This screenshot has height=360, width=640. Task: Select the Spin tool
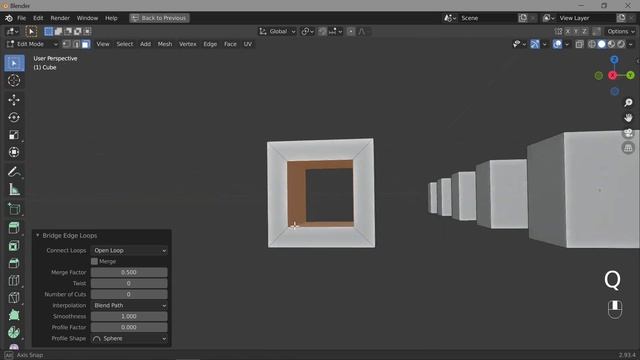(14, 332)
